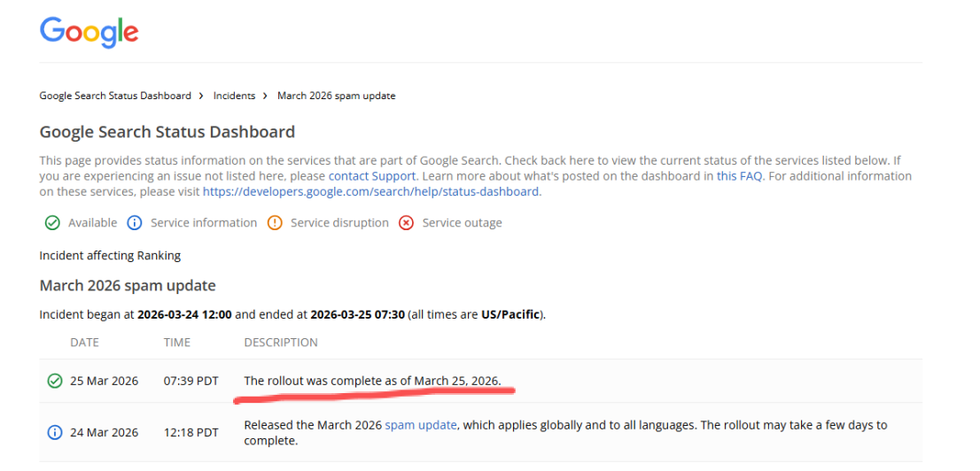Open the spam update link
Viewport: 980px width, 471px height.
coord(421,425)
